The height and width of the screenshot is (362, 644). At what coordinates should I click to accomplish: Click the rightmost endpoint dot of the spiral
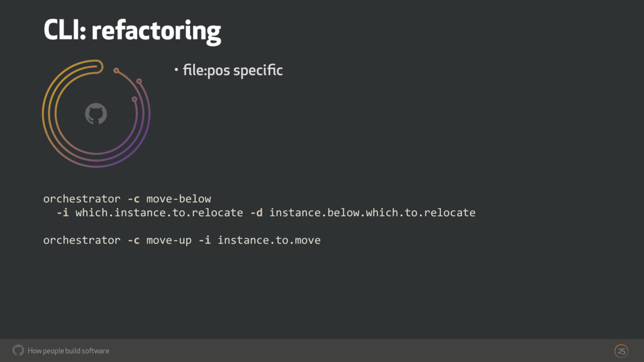(x=139, y=81)
